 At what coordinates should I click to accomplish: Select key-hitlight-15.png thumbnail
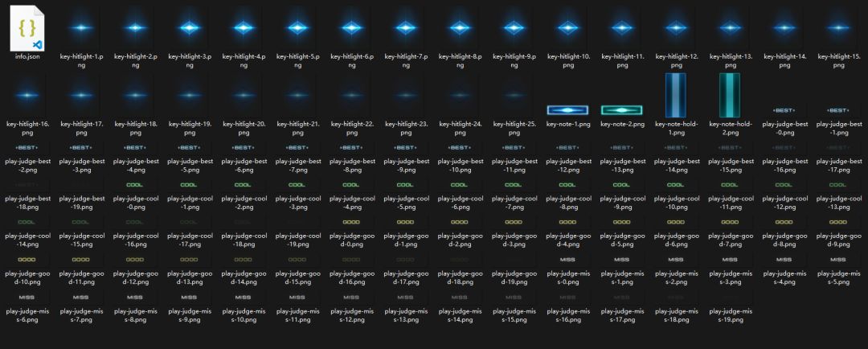838,27
